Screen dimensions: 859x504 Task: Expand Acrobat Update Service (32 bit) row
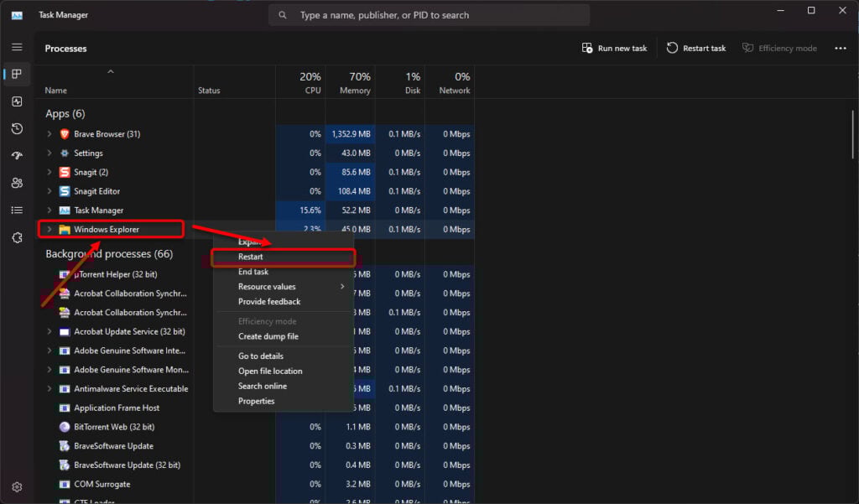(49, 331)
